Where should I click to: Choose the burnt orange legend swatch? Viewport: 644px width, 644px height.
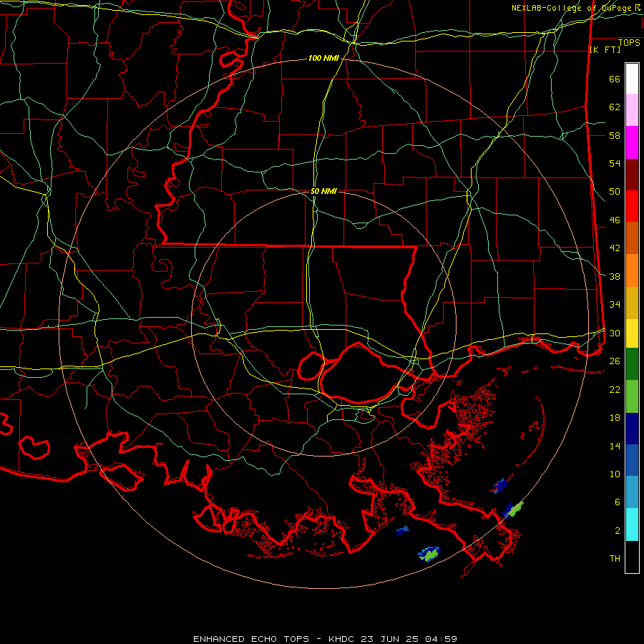pyautogui.click(x=632, y=238)
